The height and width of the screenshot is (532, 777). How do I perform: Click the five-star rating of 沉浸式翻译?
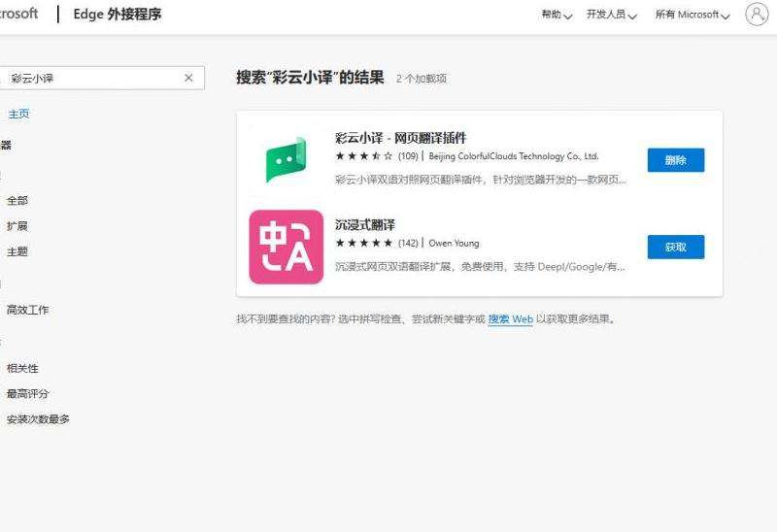click(363, 244)
